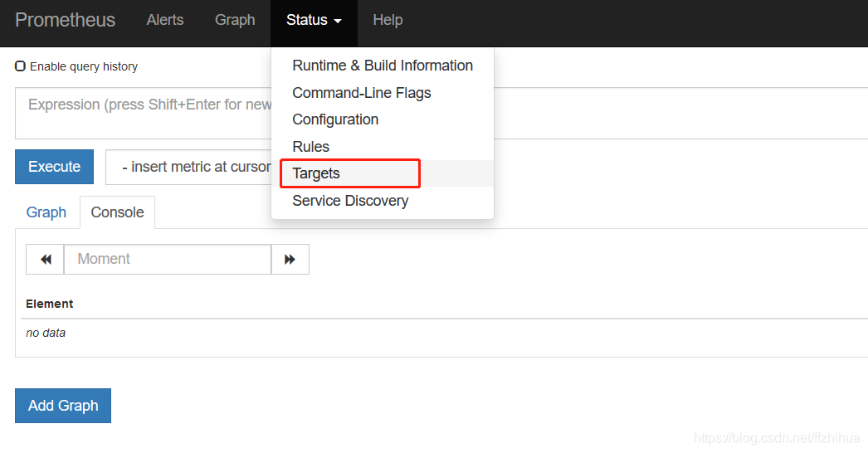This screenshot has height=453, width=868.
Task: Select Runtime & Build Information
Action: [383, 66]
